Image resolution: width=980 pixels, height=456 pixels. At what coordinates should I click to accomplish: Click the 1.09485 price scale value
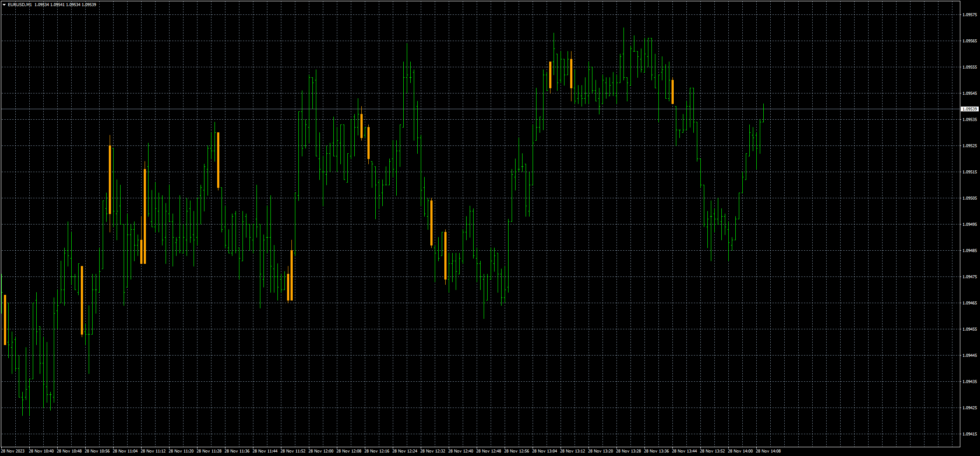(970, 251)
